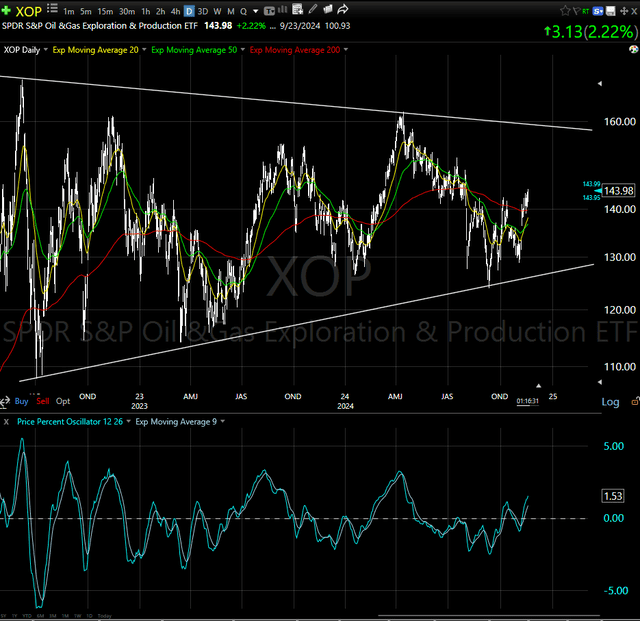
Task: Click the share arrow icon
Action: [343, 9]
